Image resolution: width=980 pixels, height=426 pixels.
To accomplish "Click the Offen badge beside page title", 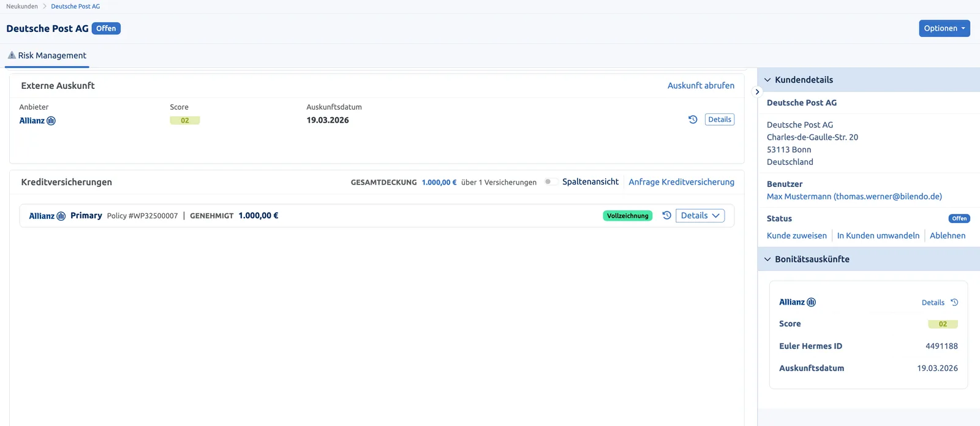I will click(106, 28).
